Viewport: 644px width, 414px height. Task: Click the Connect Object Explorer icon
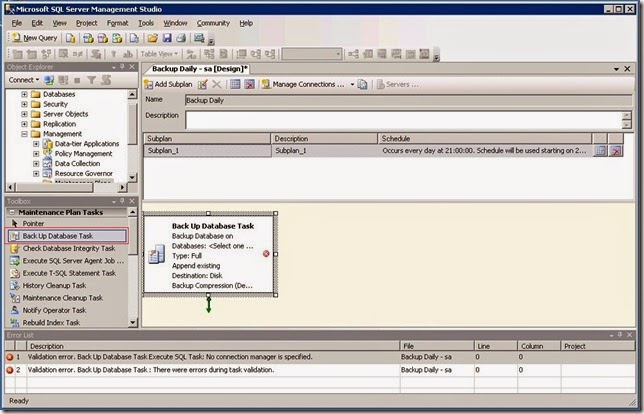(x=49, y=80)
